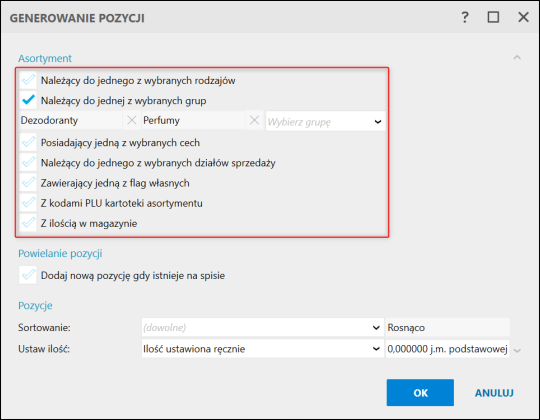Collapse the Asortyment section chevron

pos(517,57)
